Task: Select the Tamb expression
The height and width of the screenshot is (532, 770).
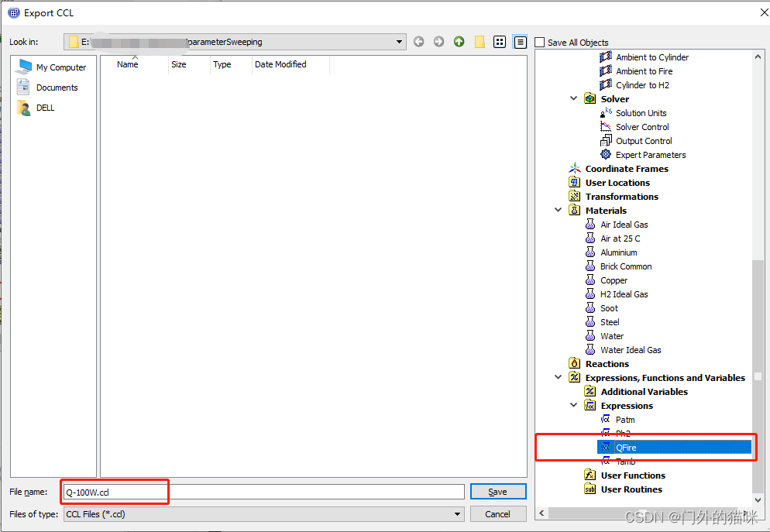Action: click(626, 462)
